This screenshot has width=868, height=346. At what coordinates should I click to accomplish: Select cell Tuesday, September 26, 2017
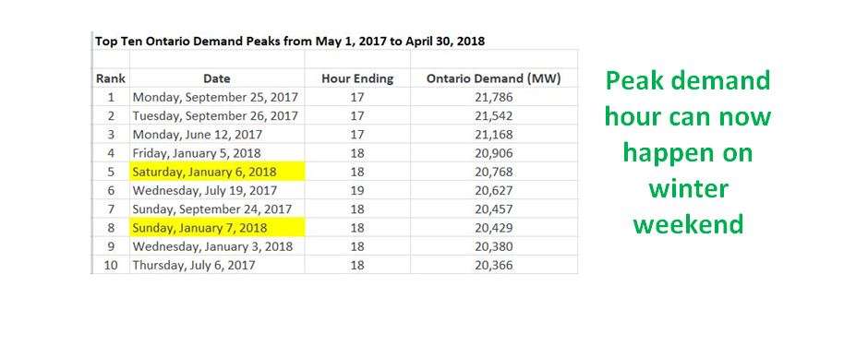(x=217, y=116)
